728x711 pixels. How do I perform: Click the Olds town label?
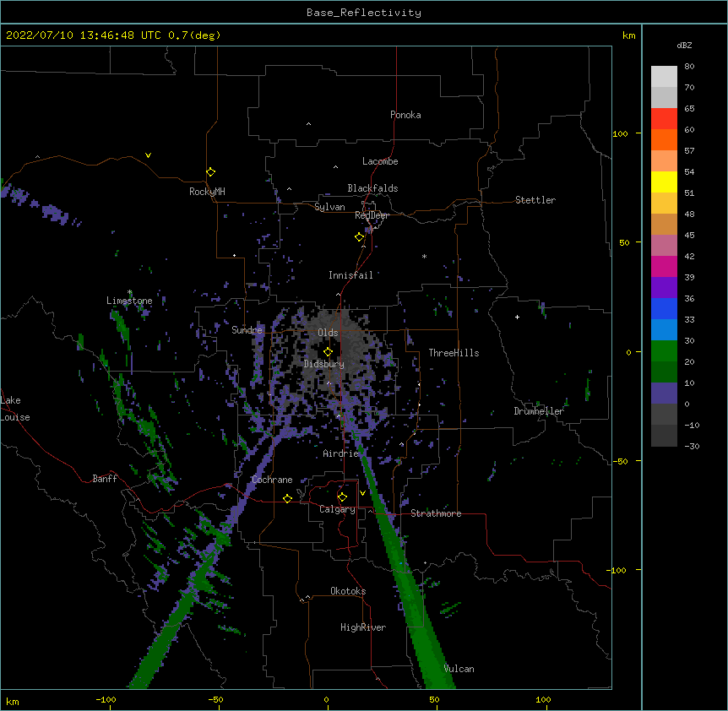[x=328, y=333]
